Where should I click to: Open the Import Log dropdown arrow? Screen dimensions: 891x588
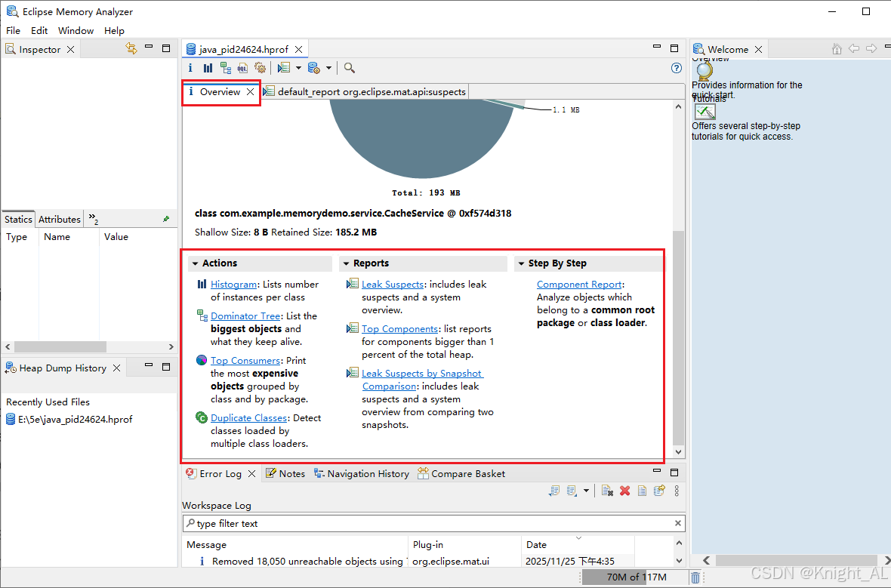click(586, 491)
